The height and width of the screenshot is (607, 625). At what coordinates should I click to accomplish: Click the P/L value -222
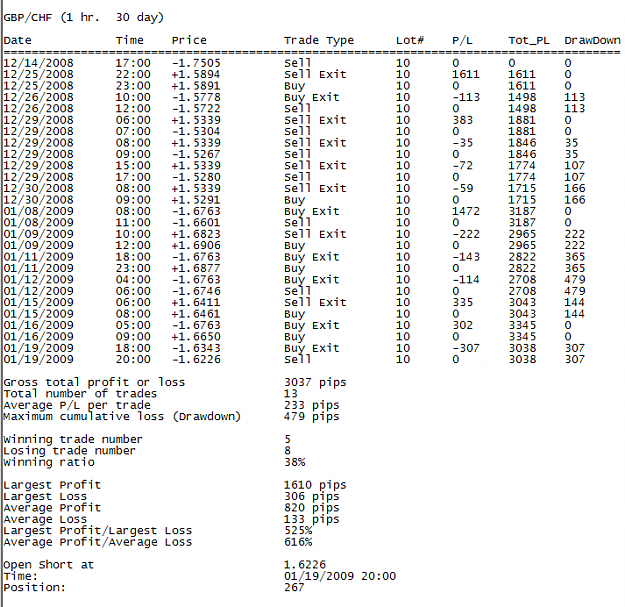[466, 234]
